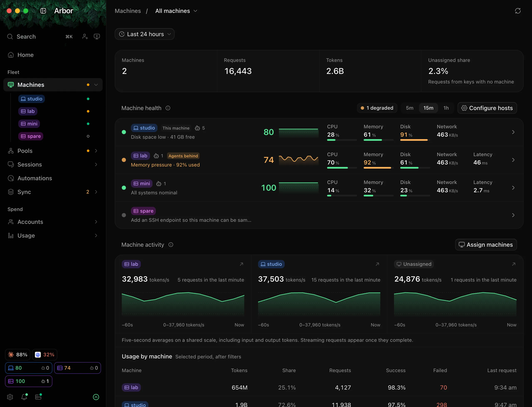The width and height of the screenshot is (532, 407).
Task: Click the Home nav item
Action: point(53,55)
